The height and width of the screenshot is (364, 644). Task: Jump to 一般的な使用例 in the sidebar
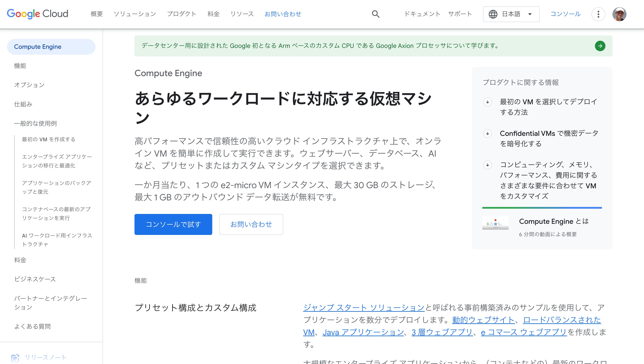tap(35, 124)
